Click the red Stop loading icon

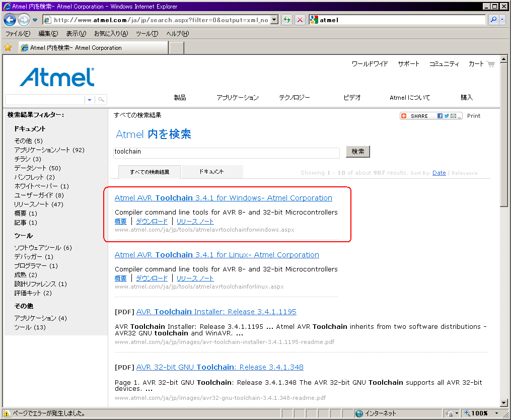[300, 20]
